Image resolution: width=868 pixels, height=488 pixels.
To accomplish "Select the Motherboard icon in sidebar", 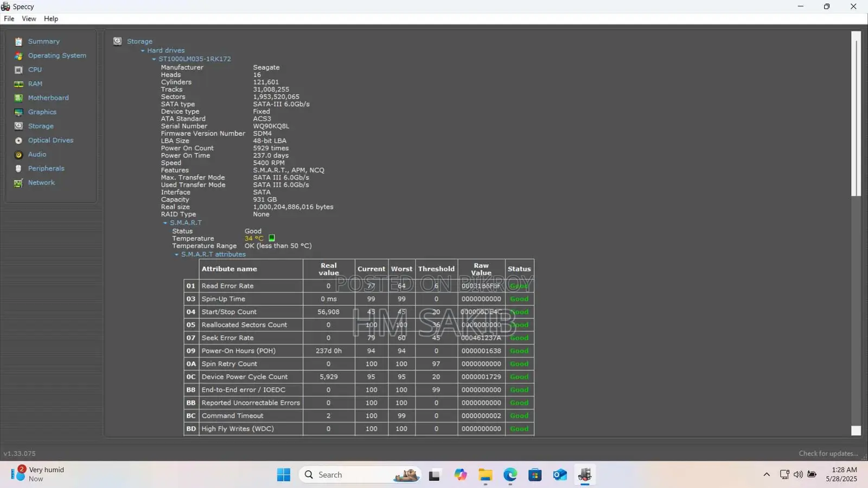I will (18, 98).
